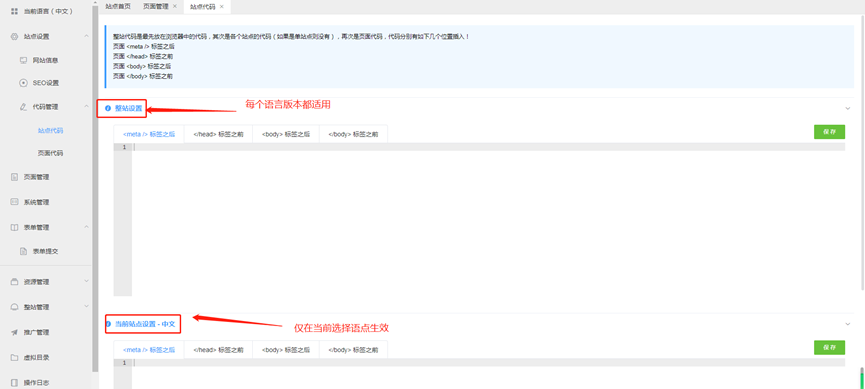Save the 整站设置 code
Viewport: 865px width, 389px height.
[x=829, y=132]
